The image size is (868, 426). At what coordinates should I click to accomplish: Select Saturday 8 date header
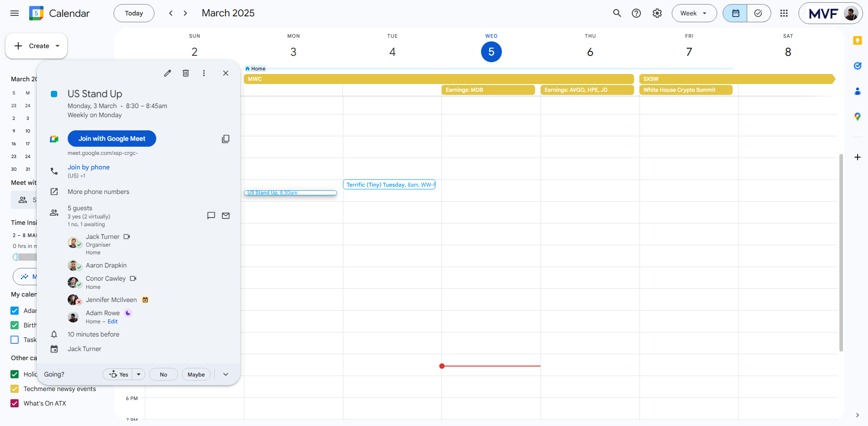(788, 52)
